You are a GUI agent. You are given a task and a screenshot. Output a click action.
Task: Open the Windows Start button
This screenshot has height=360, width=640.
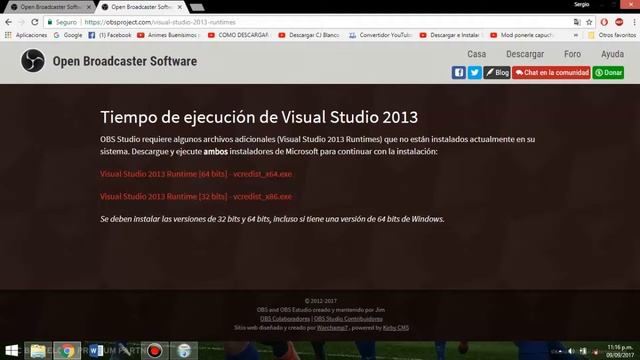(x=11, y=351)
